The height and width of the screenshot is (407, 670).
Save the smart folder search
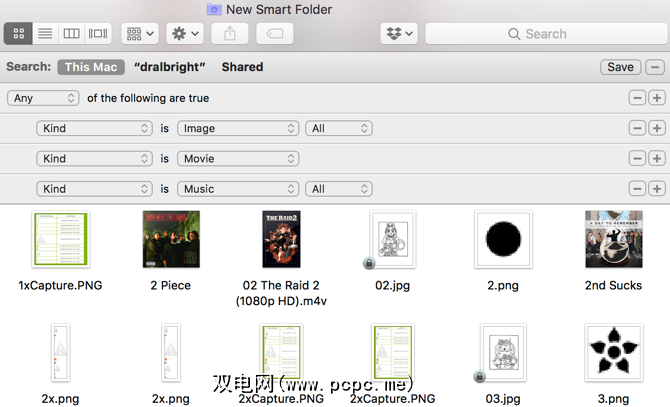point(620,67)
